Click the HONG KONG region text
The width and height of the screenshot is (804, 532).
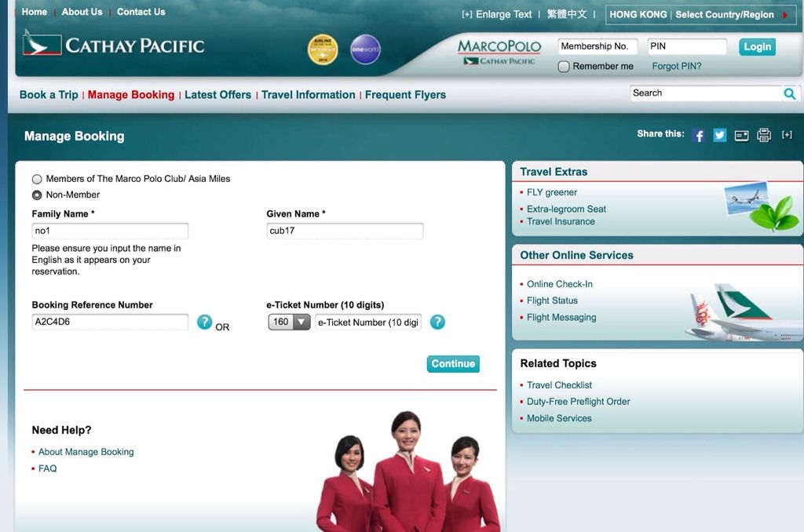point(638,15)
